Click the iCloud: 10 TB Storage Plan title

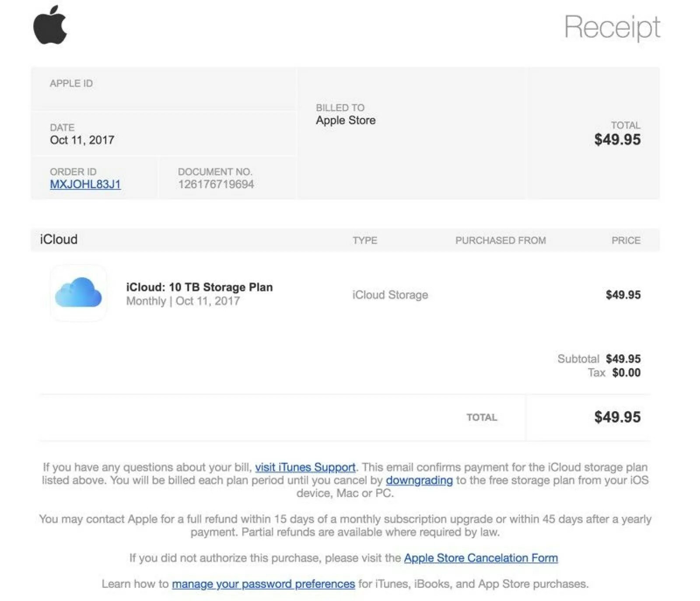[x=199, y=287]
